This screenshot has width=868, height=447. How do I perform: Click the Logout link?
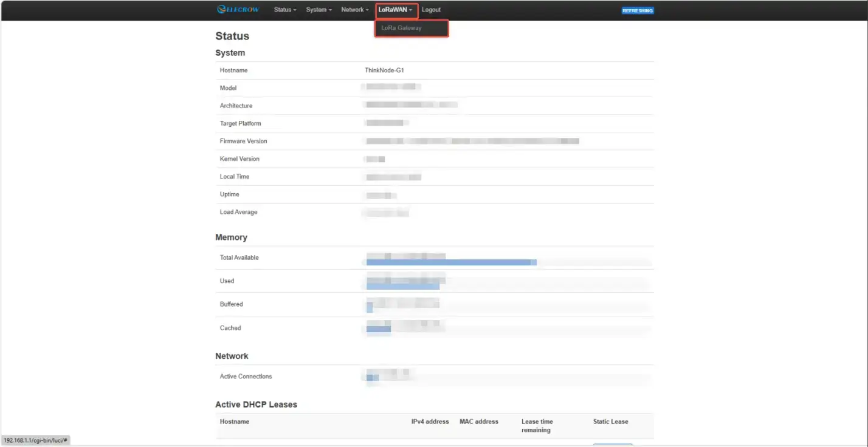click(431, 10)
